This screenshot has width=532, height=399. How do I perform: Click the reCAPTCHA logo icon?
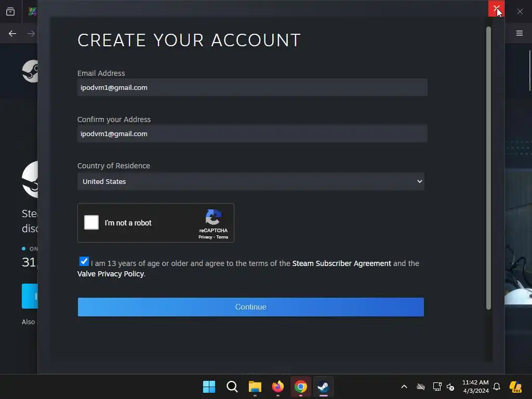[x=213, y=217]
